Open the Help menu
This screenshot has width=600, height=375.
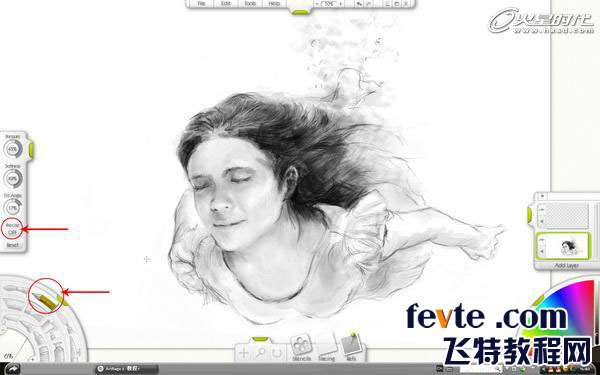274,3
